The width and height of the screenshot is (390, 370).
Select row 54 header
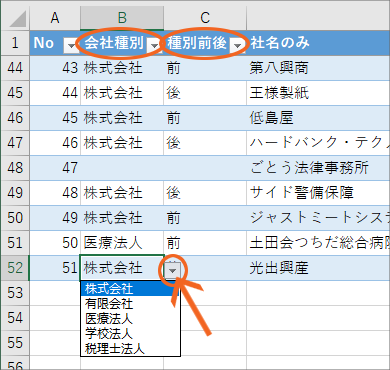(x=15, y=318)
